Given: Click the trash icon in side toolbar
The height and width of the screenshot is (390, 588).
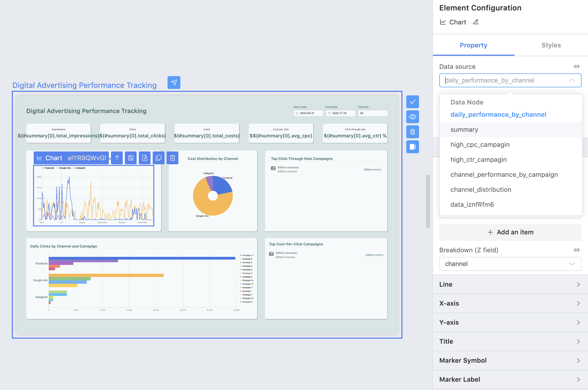Looking at the screenshot, I should pos(413,132).
